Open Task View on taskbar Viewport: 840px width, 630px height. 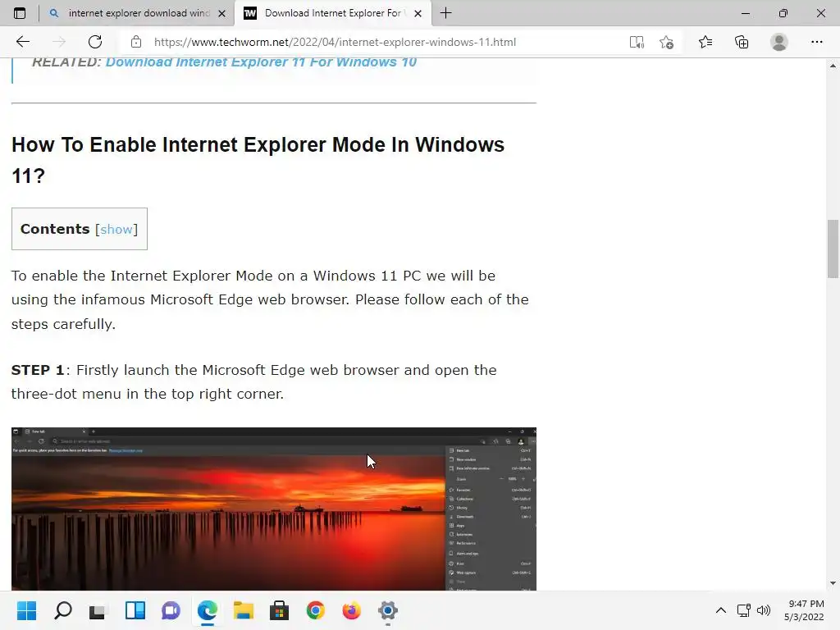98,610
